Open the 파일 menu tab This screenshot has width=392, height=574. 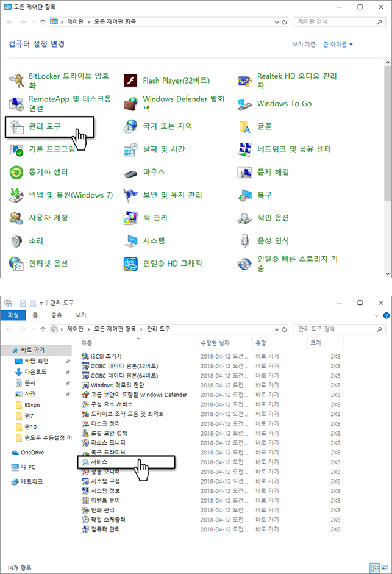[x=13, y=315]
